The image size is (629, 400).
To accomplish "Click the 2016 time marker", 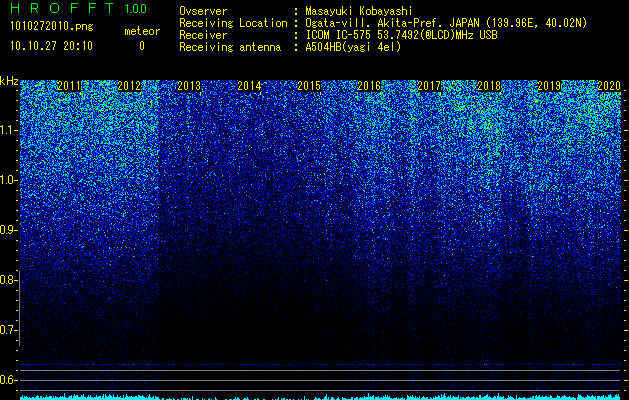I will tap(369, 86).
